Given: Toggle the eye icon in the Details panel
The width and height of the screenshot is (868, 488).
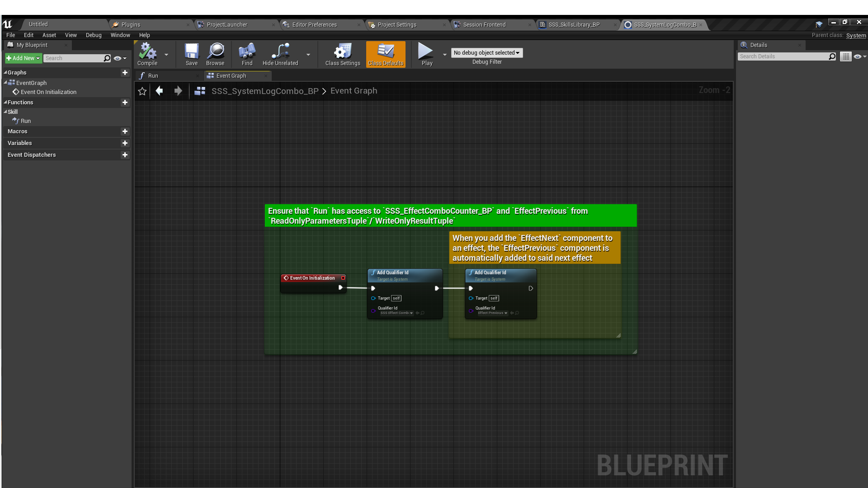Looking at the screenshot, I should [x=858, y=56].
